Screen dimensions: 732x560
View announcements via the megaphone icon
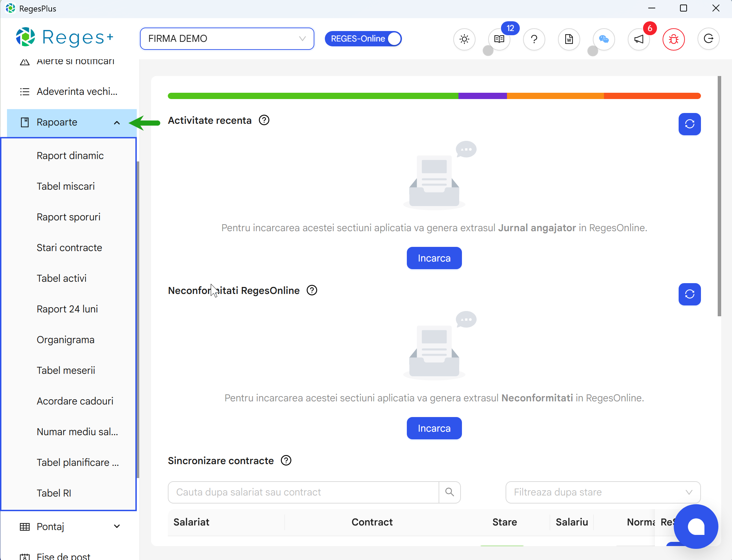638,39
